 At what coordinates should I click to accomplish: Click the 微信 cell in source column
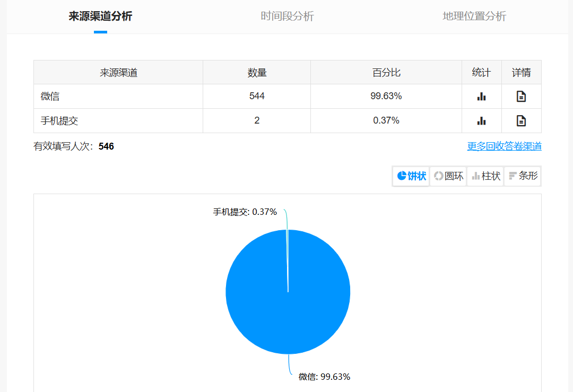[x=50, y=97]
